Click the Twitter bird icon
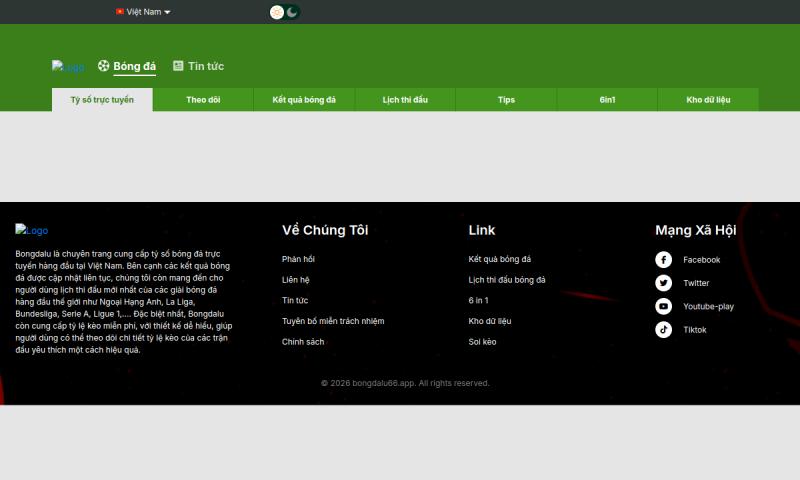Screen dimensions: 800x480 pos(663,283)
